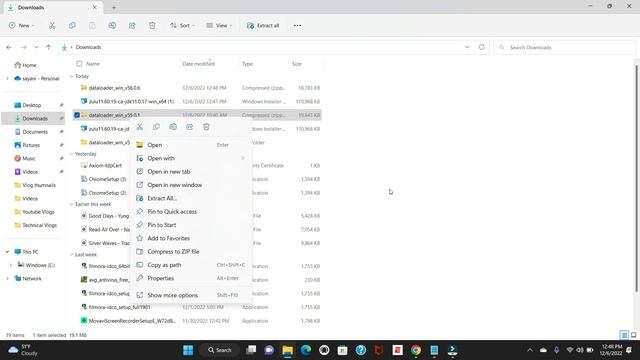Open the New dropdown button
Screen dimensions: 640x360
tap(21, 25)
